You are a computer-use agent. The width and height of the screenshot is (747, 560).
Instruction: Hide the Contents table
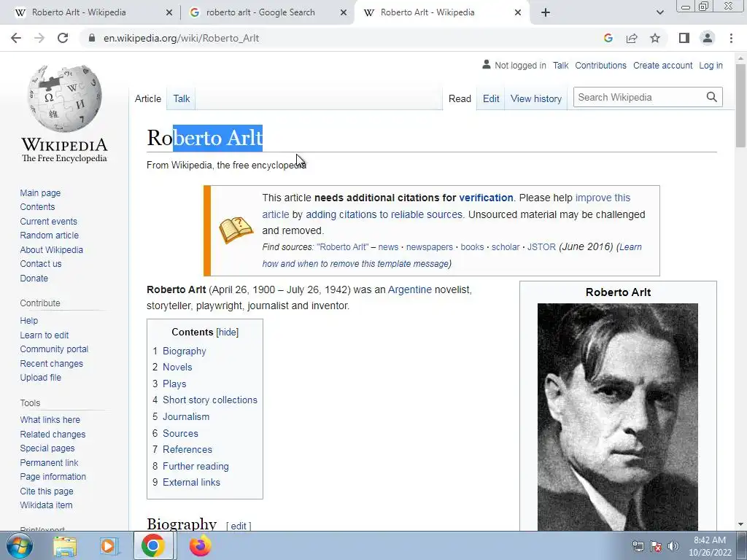click(228, 332)
